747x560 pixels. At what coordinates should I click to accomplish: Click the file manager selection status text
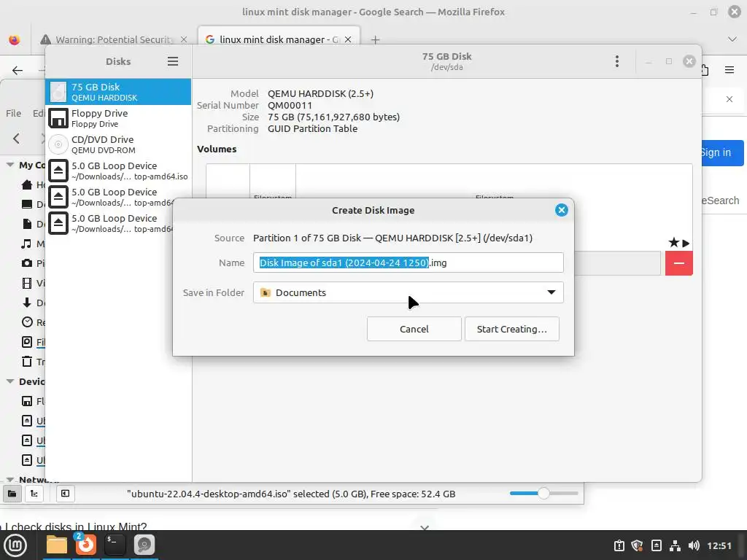291,494
